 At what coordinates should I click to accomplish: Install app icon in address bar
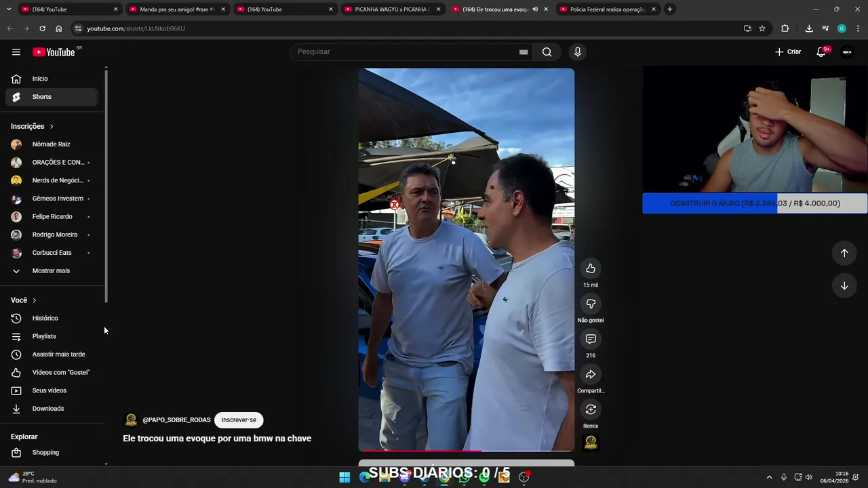coord(747,28)
